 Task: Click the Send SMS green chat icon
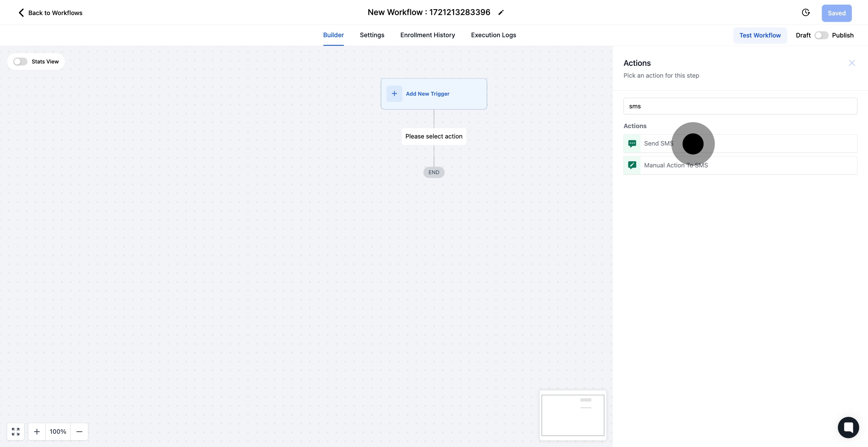point(632,143)
